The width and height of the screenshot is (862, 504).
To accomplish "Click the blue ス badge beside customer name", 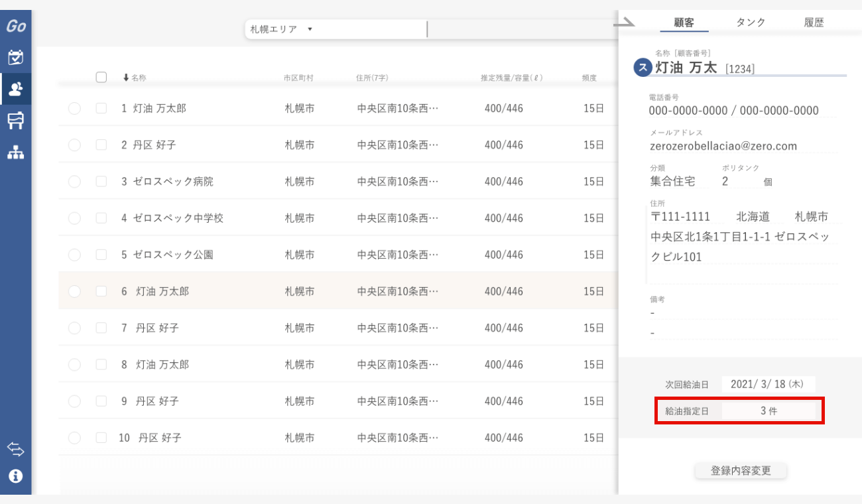I will (x=643, y=68).
